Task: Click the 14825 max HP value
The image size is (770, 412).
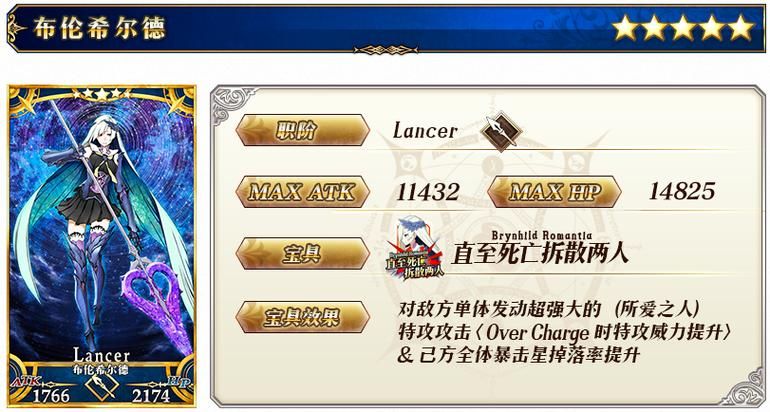Action: 682,191
